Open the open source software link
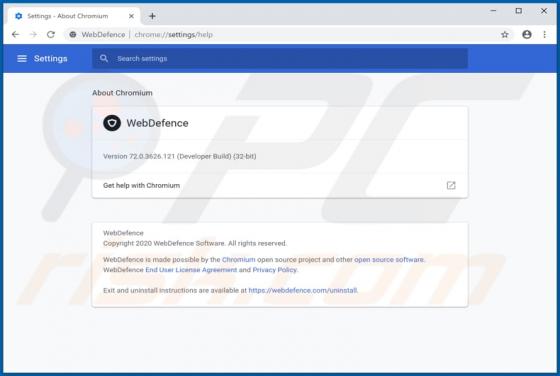This screenshot has width=560, height=376. point(389,260)
